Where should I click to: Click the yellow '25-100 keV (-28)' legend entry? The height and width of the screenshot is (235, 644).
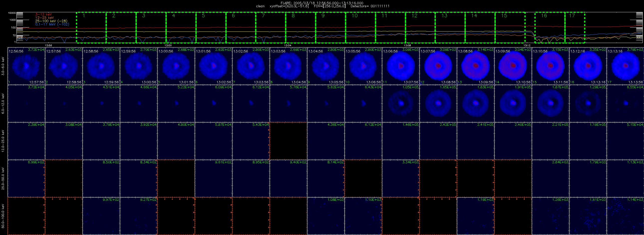[51, 21]
